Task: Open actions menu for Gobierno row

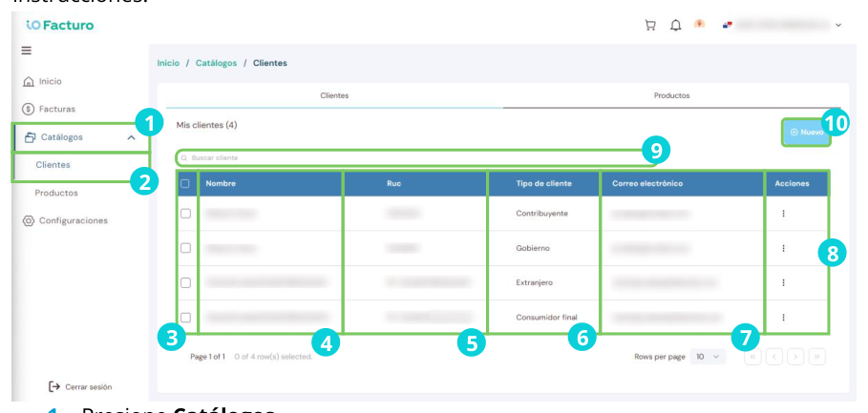Action: click(783, 248)
